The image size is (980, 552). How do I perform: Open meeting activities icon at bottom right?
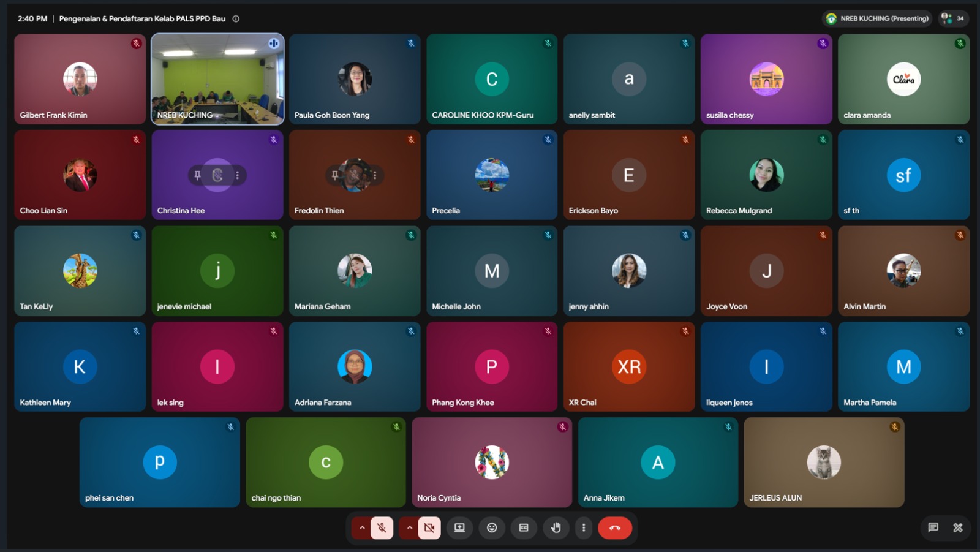958,527
